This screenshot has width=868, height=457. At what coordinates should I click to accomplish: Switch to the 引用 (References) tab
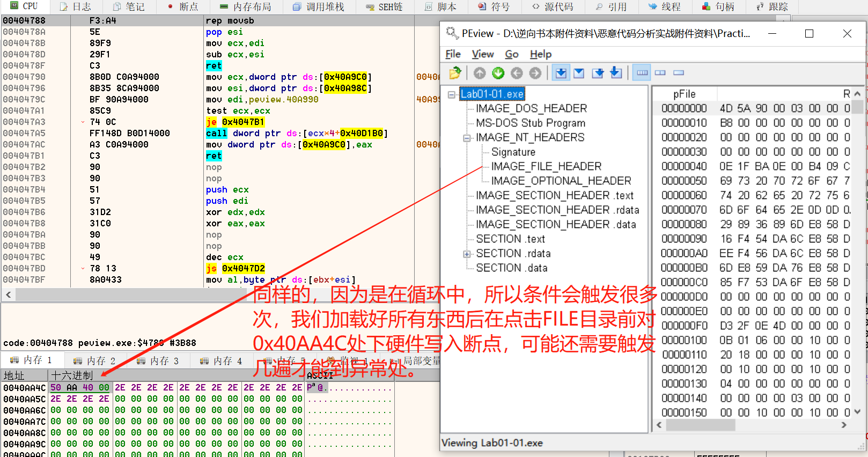coord(611,6)
